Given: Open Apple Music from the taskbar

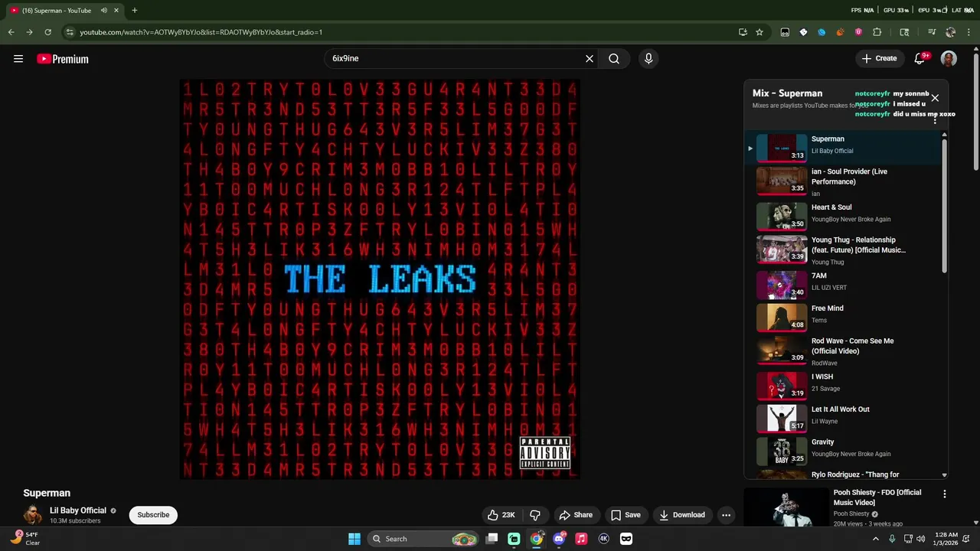Looking at the screenshot, I should (x=581, y=539).
